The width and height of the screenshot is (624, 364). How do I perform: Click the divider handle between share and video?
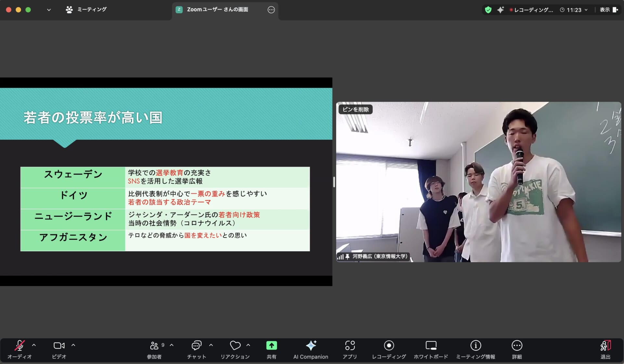[334, 182]
